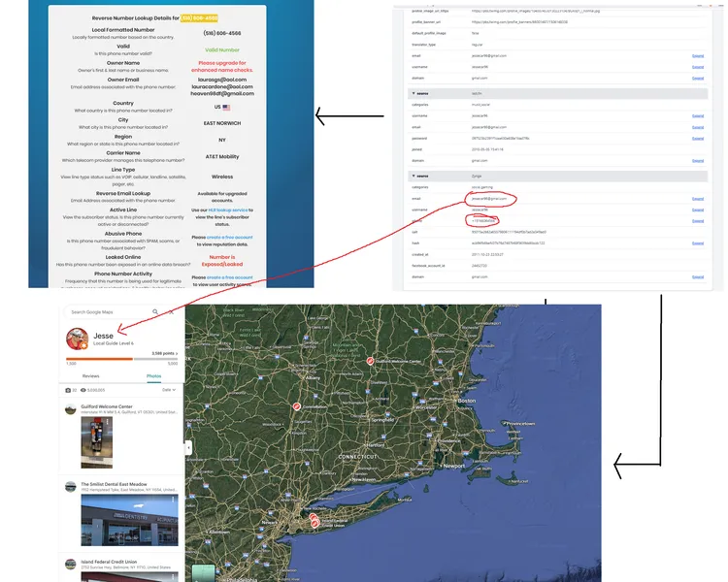The width and height of the screenshot is (728, 582).
Task: Collapse the Google Maps side panel arrow
Action: point(188,448)
